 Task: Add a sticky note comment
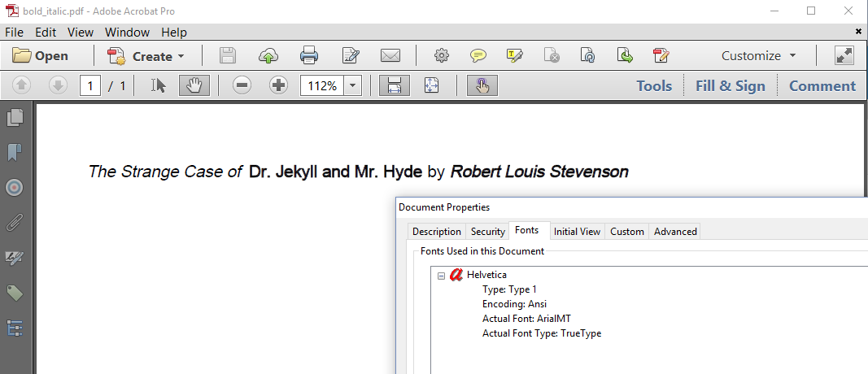click(478, 55)
